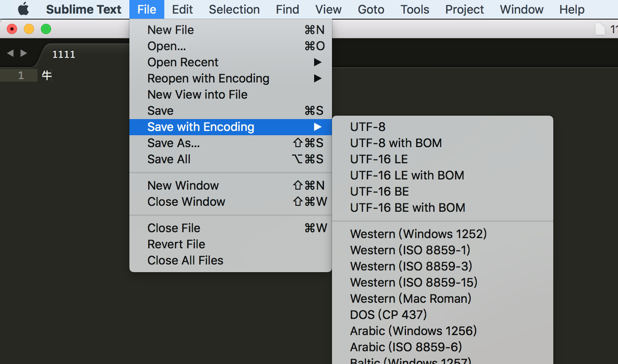618x364 pixels.
Task: Click the tab scroll left arrow
Action: click(11, 53)
